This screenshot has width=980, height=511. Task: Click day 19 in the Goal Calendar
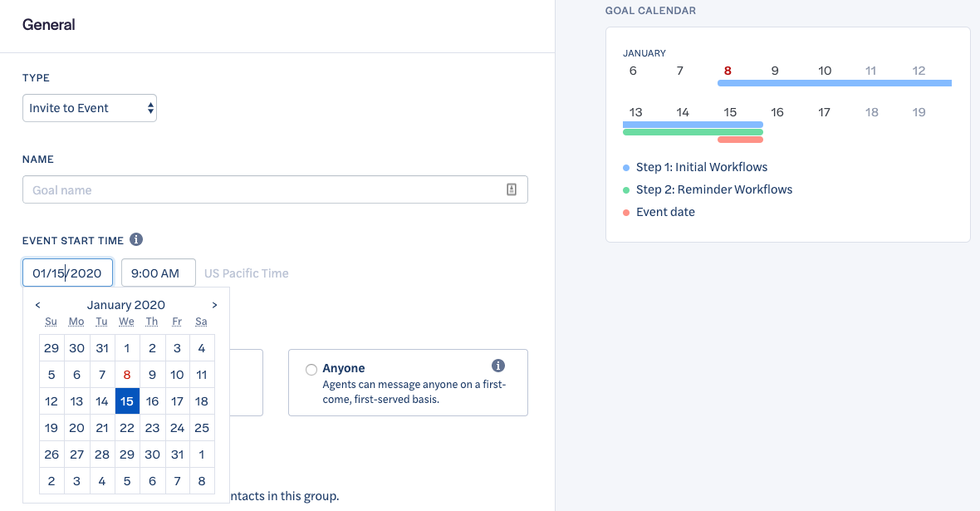919,112
